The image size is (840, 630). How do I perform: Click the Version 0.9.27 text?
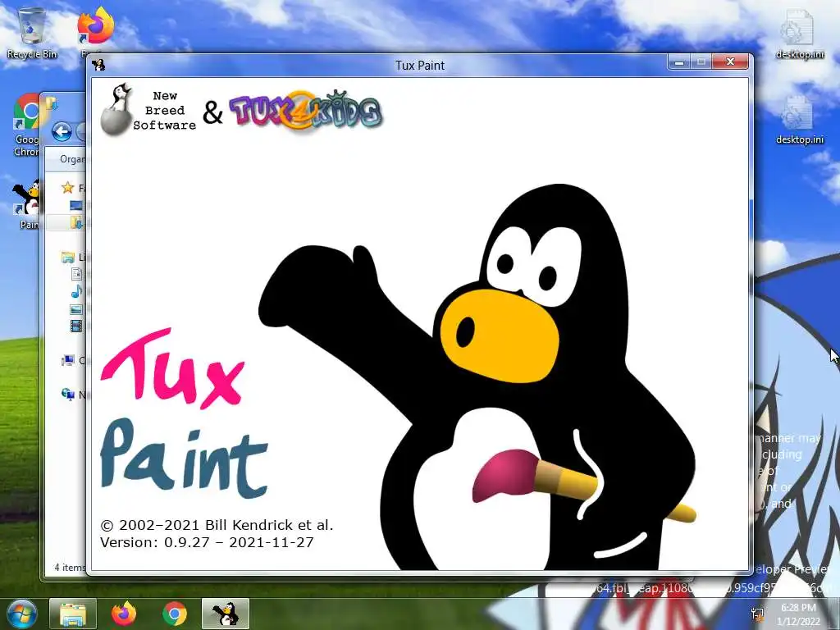pyautogui.click(x=207, y=542)
